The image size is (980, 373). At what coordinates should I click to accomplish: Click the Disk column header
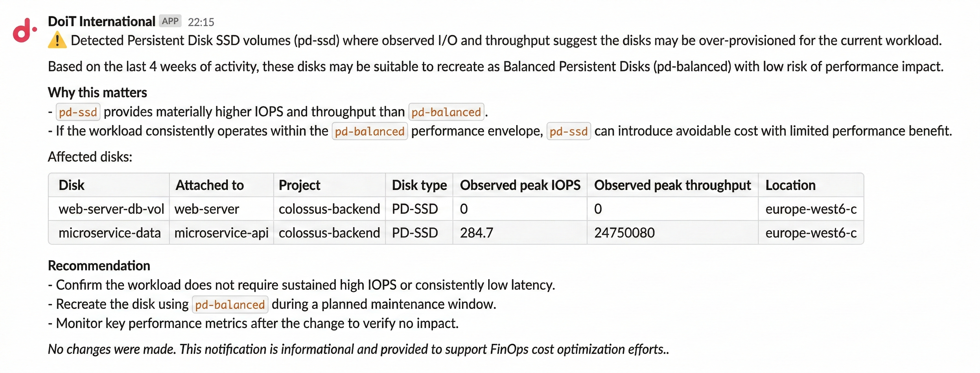pyautogui.click(x=71, y=185)
